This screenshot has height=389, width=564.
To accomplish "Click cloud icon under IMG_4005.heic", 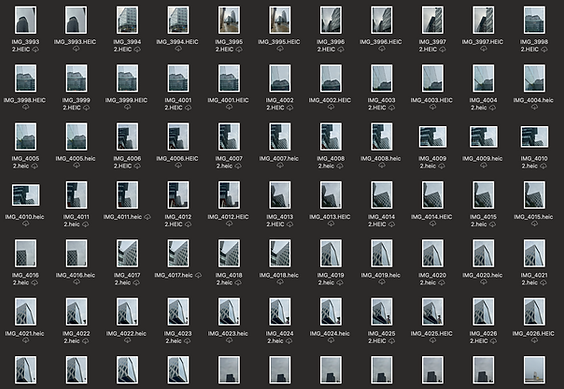I will click(x=76, y=165).
